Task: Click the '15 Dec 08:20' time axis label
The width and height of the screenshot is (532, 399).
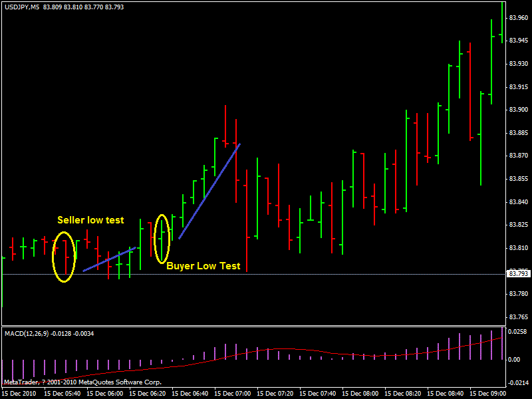Action: (403, 394)
